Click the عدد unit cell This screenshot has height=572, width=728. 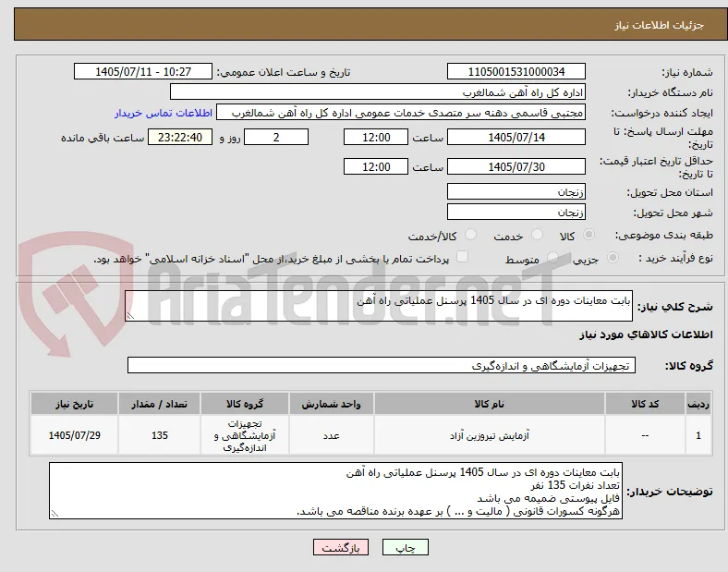(332, 435)
